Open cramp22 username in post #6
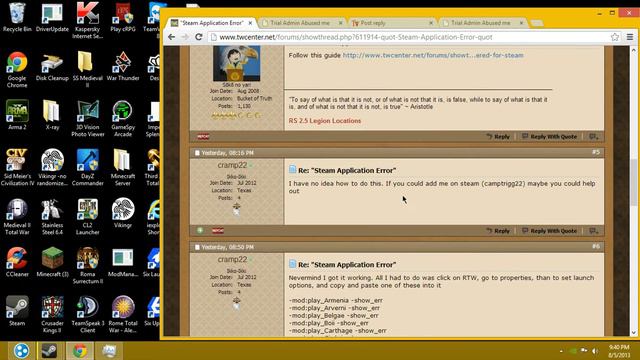 232,260
